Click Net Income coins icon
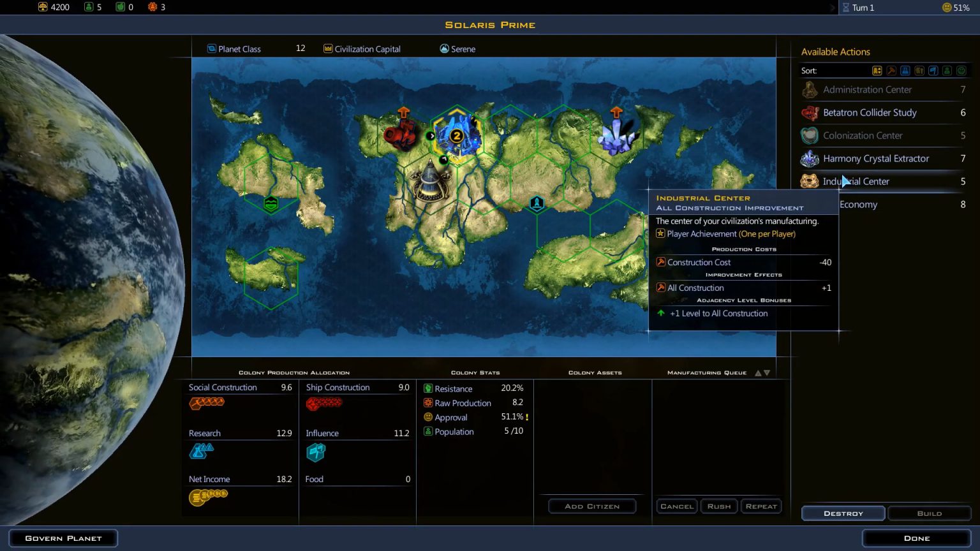The width and height of the screenshot is (980, 551). [x=208, y=497]
